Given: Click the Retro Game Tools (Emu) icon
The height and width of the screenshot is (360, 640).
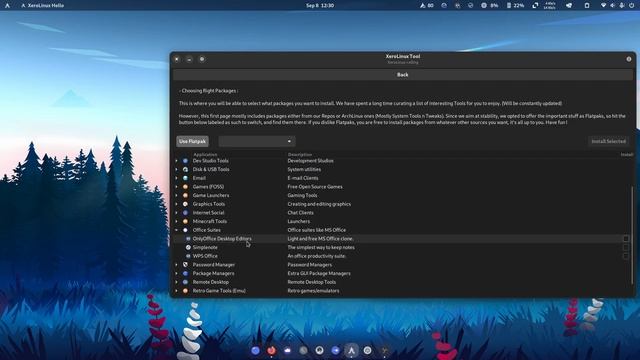Looking at the screenshot, I should coord(185,291).
